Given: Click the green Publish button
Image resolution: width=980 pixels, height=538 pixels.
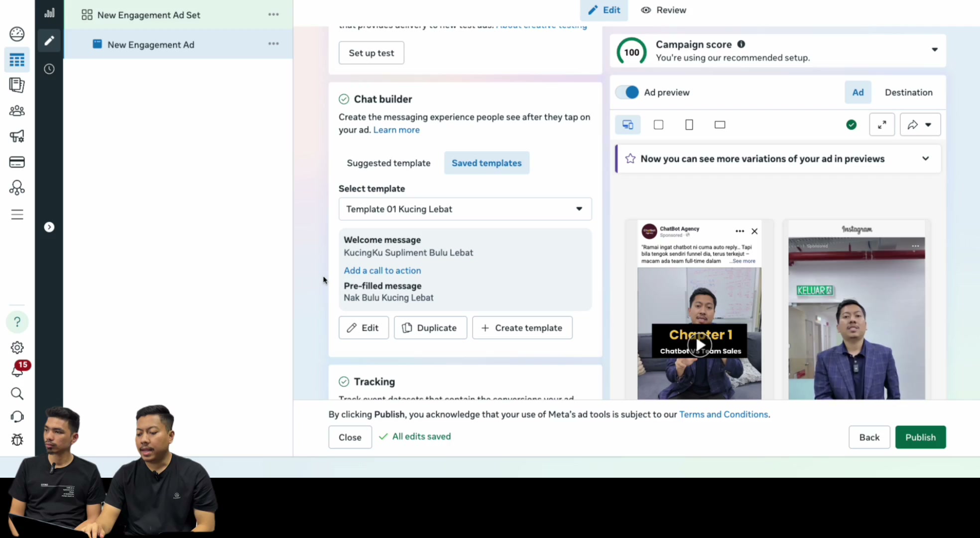Looking at the screenshot, I should (920, 437).
